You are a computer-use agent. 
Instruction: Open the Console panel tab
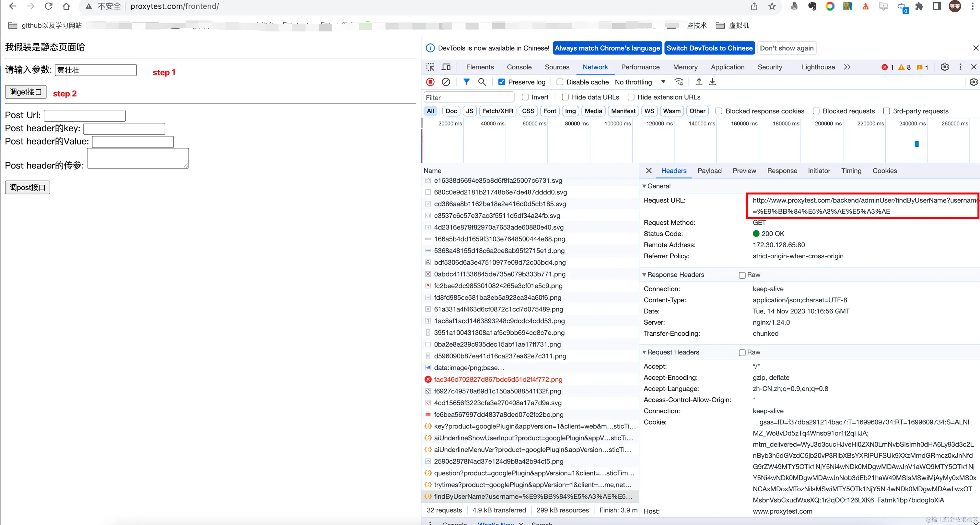click(519, 67)
